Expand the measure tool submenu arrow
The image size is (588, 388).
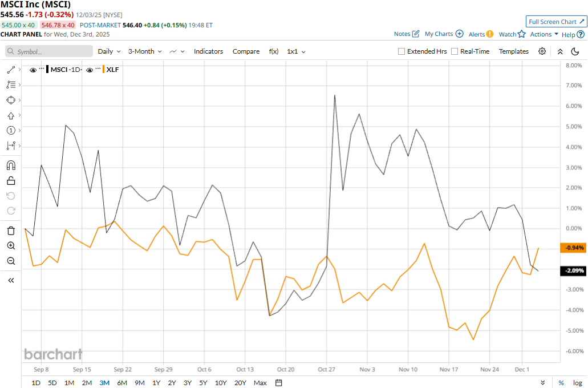click(19, 145)
